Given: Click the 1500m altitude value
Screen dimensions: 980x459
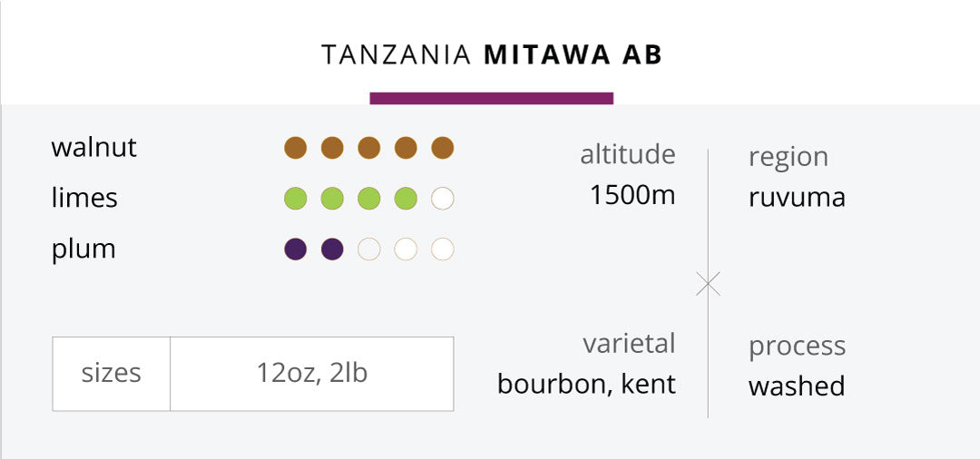Looking at the screenshot, I should pos(632,196).
